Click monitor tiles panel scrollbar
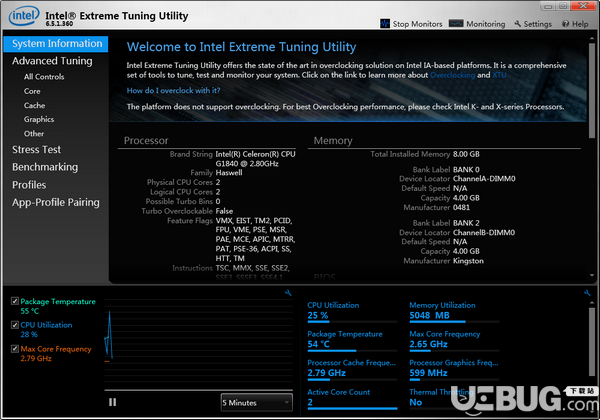Image resolution: width=600 pixels, height=420 pixels. [592, 341]
